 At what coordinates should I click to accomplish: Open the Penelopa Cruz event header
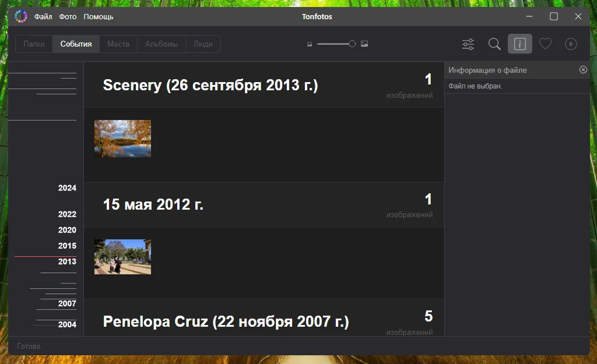226,321
